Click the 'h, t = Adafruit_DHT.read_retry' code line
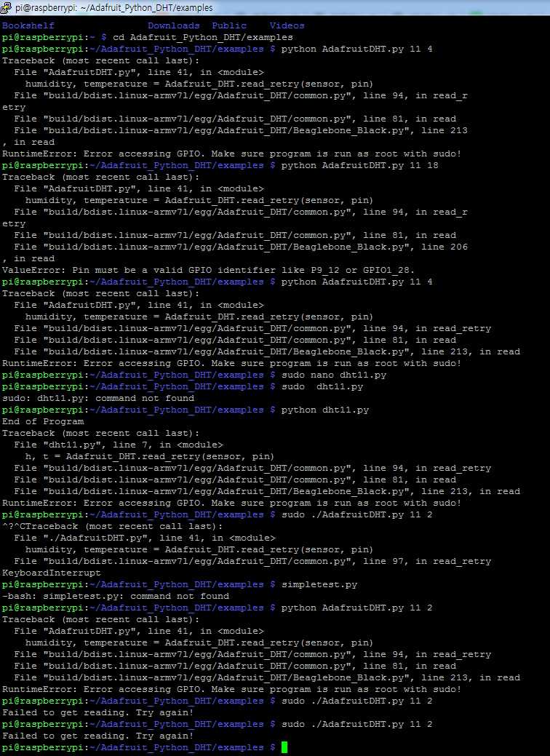Image resolution: width=550 pixels, height=756 pixels. [x=150, y=456]
